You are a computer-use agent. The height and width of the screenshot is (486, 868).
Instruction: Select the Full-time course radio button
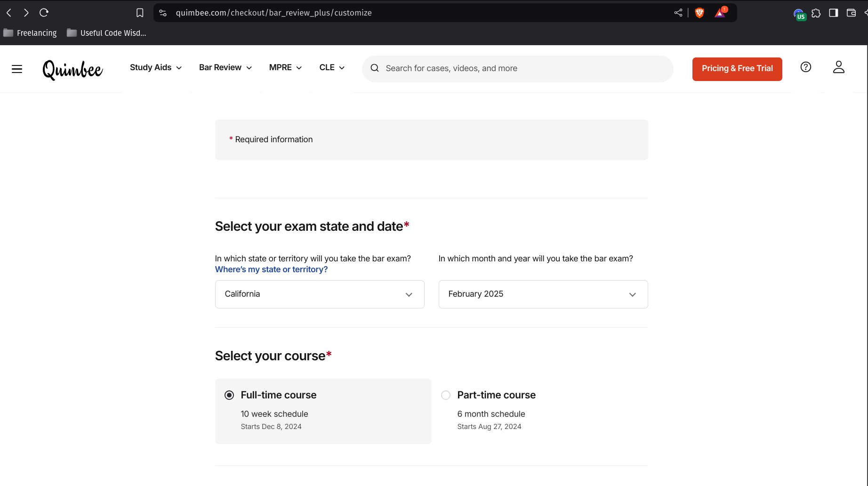click(229, 395)
